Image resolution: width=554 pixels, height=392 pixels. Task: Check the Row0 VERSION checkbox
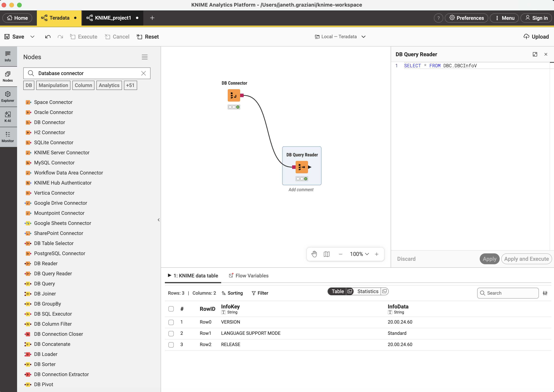pyautogui.click(x=171, y=322)
